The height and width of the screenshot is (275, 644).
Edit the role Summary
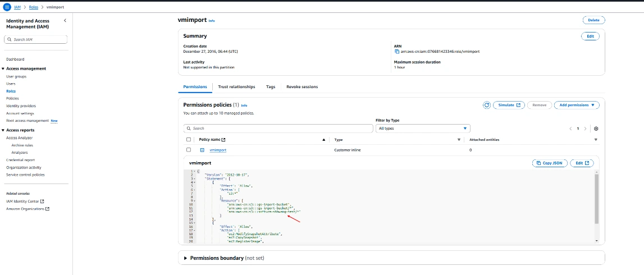coord(590,36)
